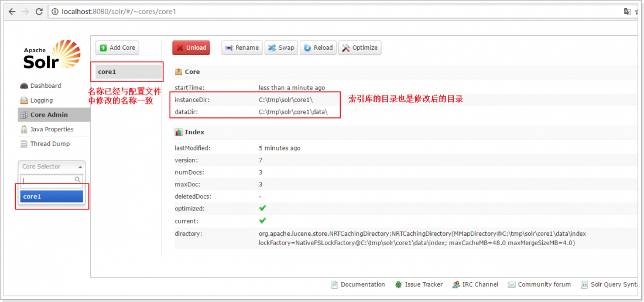Screen dimensions: 644x302
Task: Click the Logging icon in sidebar
Action: 24,100
